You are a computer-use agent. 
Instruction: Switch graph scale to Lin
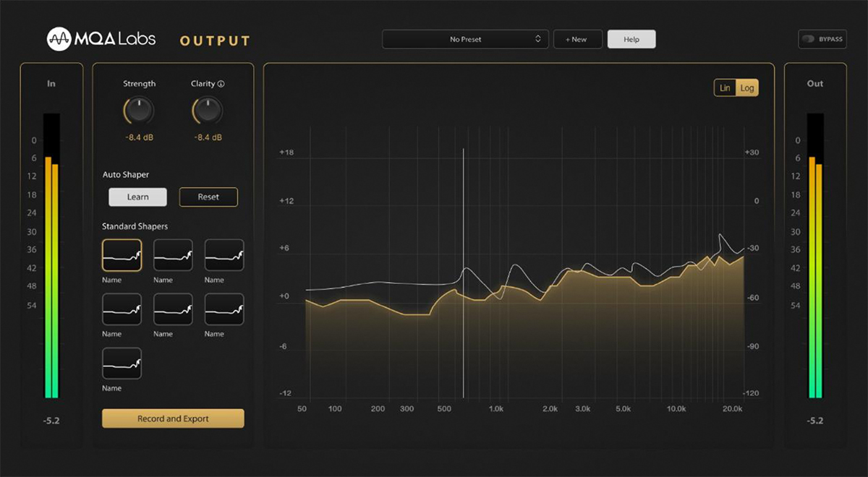pyautogui.click(x=725, y=88)
